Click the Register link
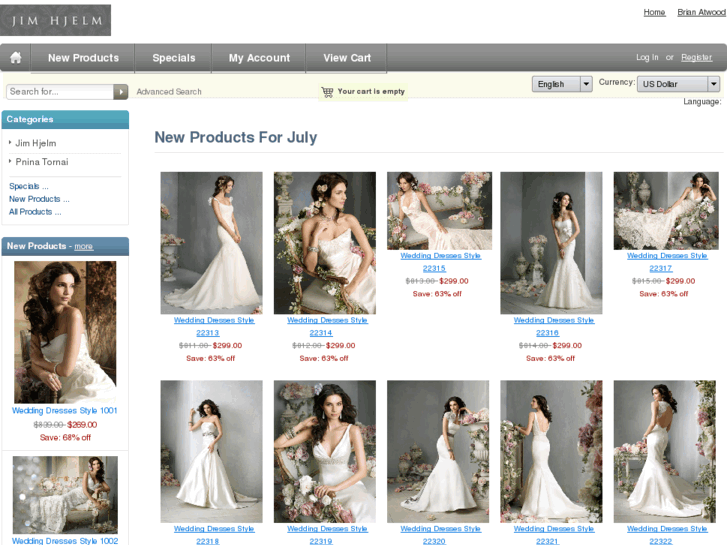 click(696, 57)
